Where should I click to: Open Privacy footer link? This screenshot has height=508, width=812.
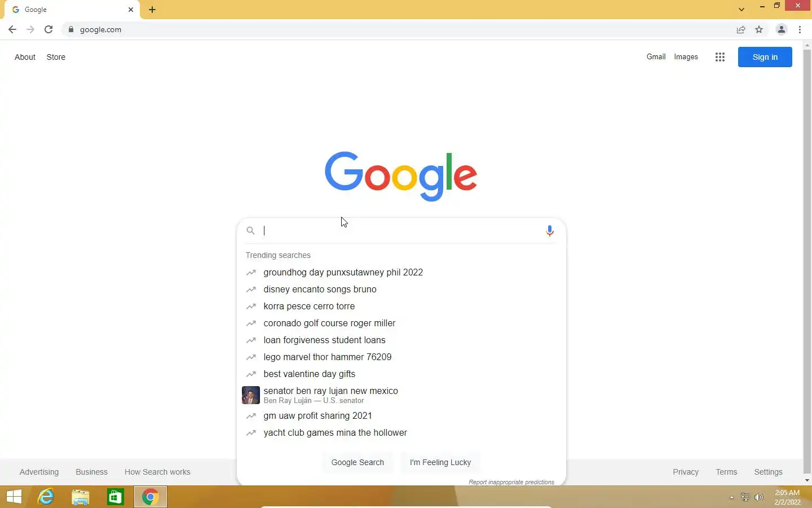(686, 472)
